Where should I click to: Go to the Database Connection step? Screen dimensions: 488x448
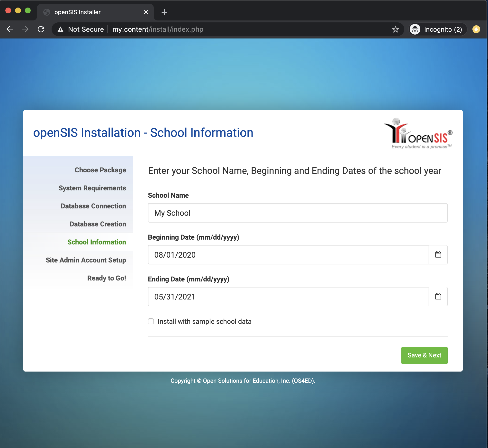pos(93,206)
